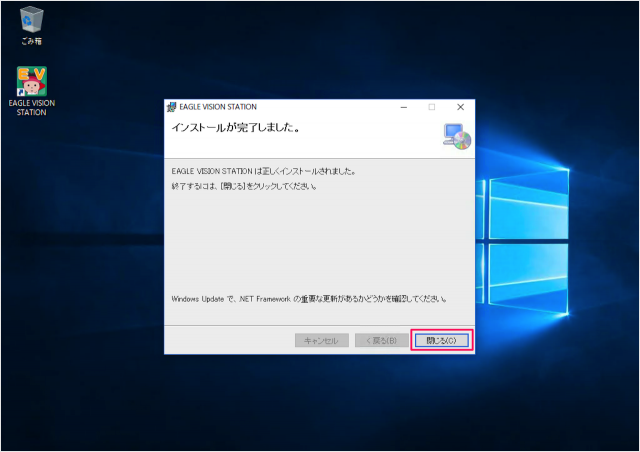640x452 pixels.
Task: Click the disabled 戻る(B) back button
Action: pos(382,340)
